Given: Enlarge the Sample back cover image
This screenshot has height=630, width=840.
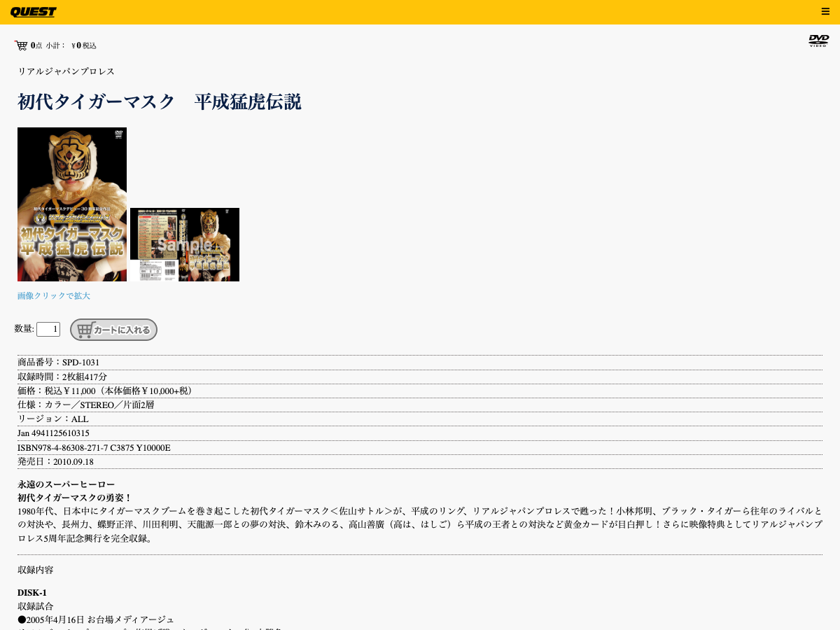Looking at the screenshot, I should coord(185,244).
